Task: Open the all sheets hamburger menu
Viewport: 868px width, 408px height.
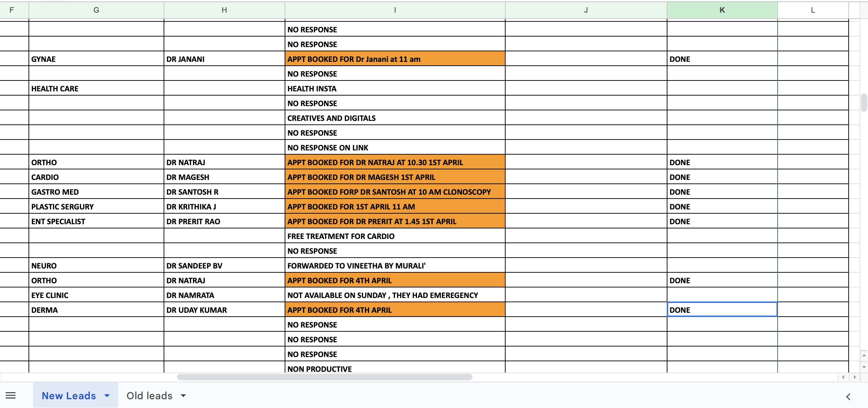Action: tap(11, 396)
